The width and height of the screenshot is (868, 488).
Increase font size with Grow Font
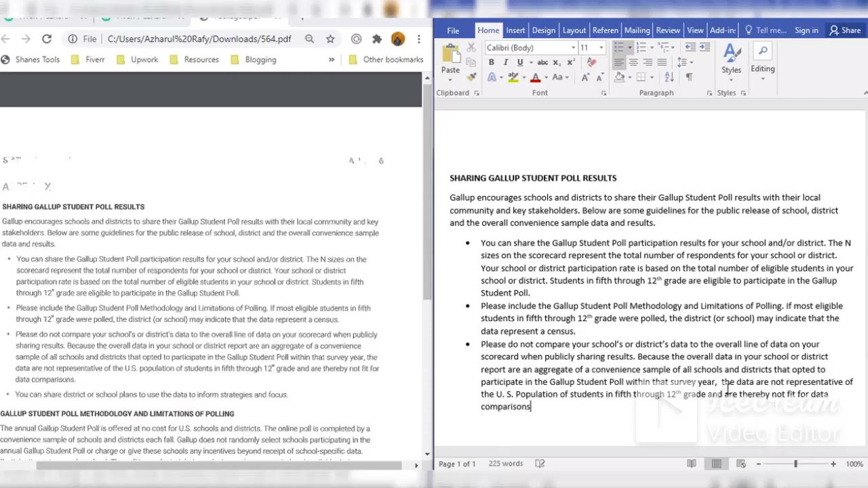click(585, 77)
